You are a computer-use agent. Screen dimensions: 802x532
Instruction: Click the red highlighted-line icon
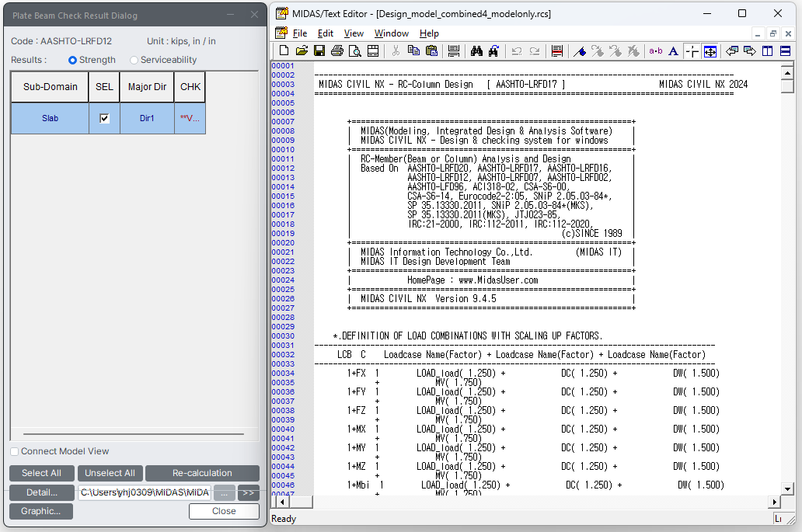point(557,50)
